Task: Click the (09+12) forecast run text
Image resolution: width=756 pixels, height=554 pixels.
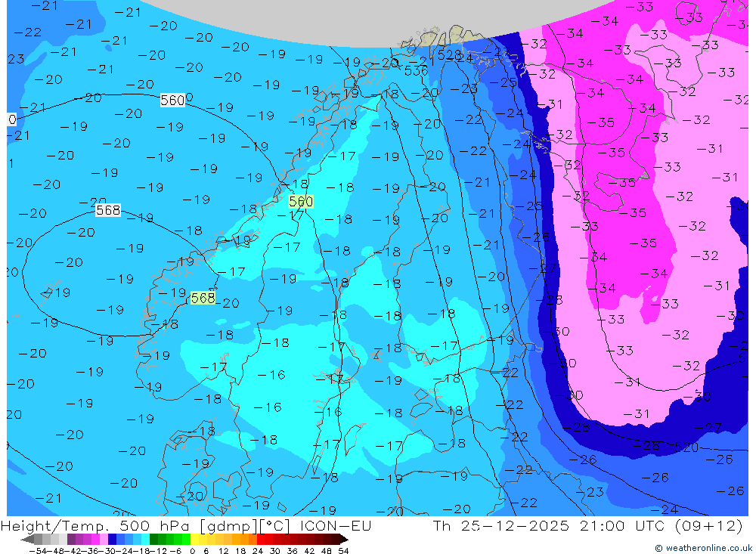Action: pyautogui.click(x=708, y=525)
